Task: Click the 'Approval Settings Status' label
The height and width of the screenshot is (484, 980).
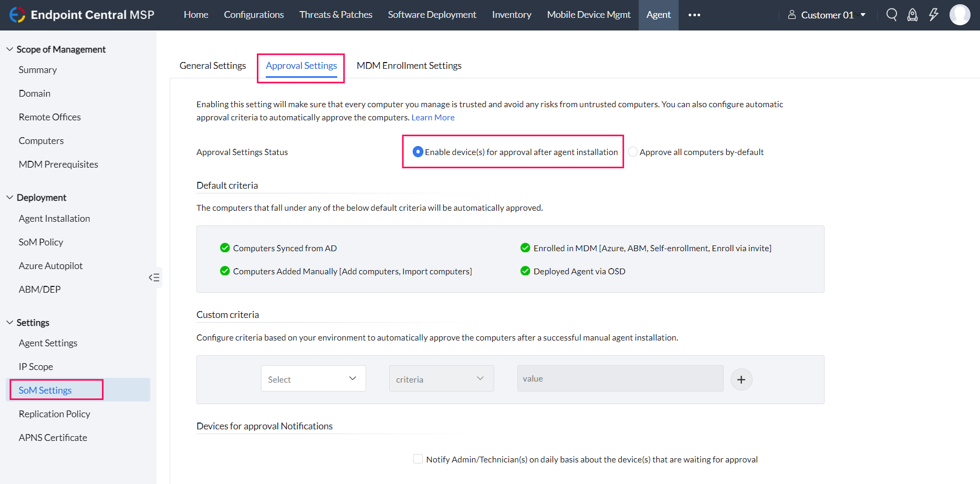Action: [x=242, y=152]
